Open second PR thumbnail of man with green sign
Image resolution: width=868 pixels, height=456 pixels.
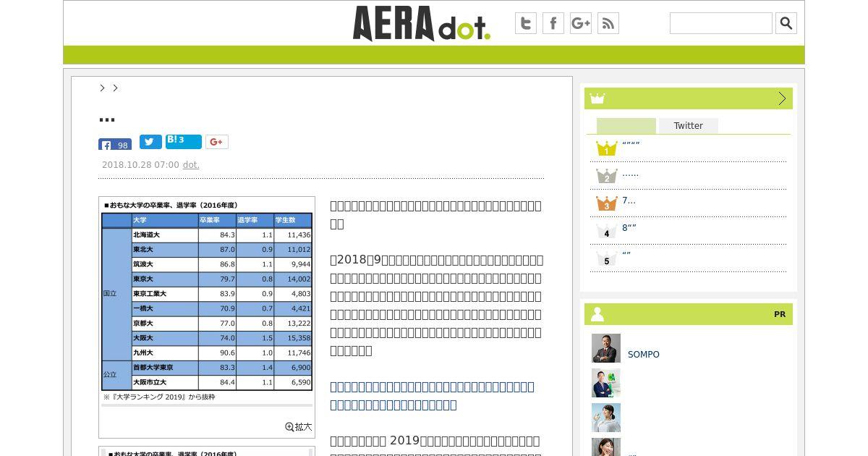pos(606,383)
